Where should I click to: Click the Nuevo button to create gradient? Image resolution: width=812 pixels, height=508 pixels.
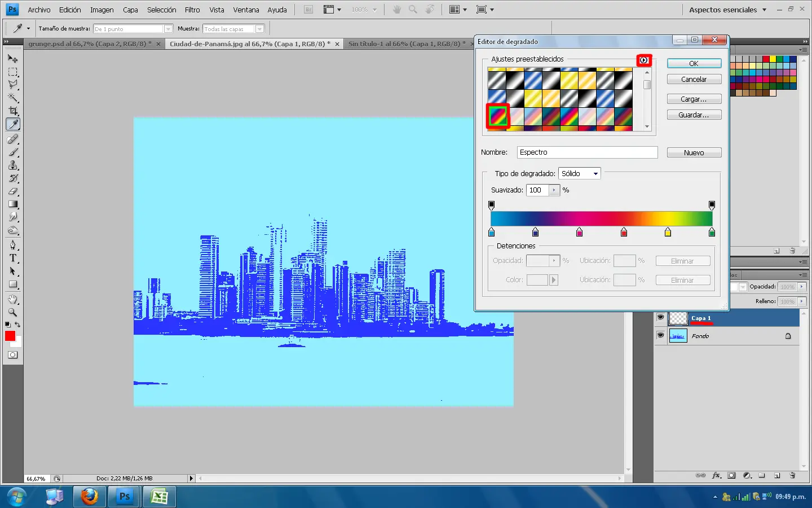[694, 153]
